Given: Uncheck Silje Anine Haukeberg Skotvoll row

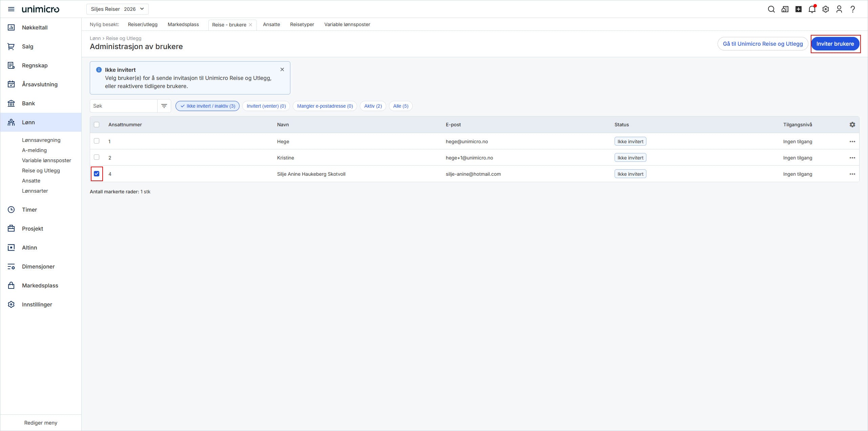Looking at the screenshot, I should (x=97, y=174).
